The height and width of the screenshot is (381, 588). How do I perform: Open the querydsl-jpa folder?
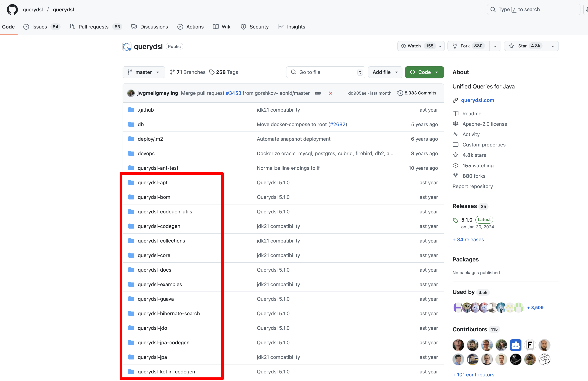click(152, 357)
